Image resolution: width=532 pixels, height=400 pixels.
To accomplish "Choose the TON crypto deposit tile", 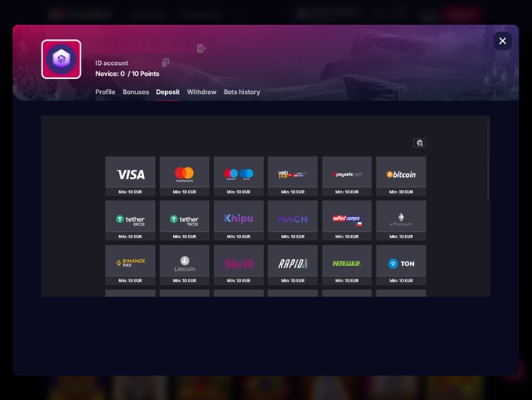I will pos(401,264).
